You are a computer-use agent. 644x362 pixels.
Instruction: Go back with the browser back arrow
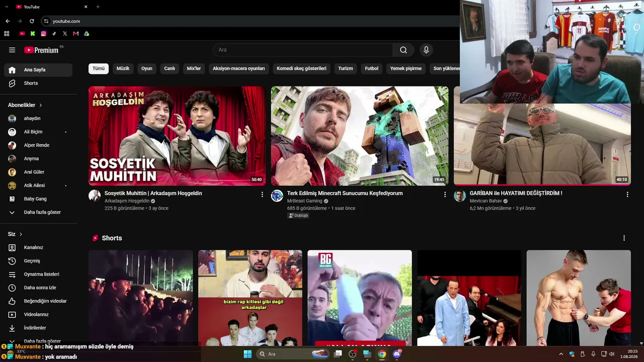8,21
